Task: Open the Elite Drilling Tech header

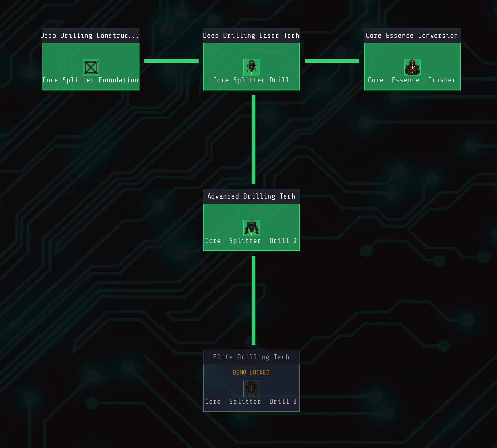Action: click(252, 357)
